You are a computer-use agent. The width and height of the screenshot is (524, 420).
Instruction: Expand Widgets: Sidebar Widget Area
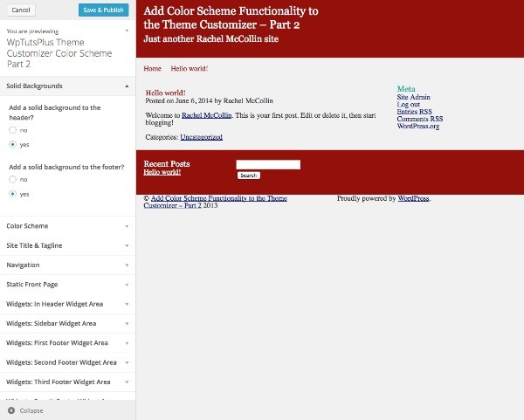(67, 323)
